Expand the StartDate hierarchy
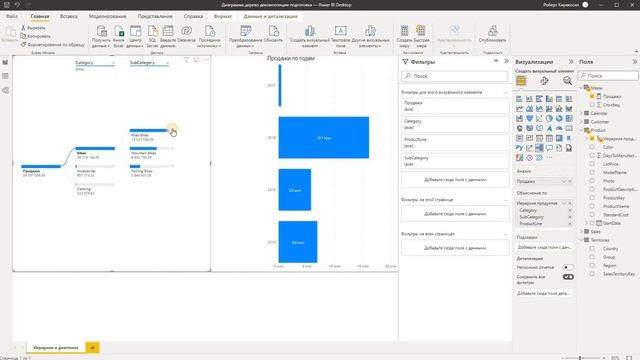This screenshot has width=640, height=360. (587, 223)
